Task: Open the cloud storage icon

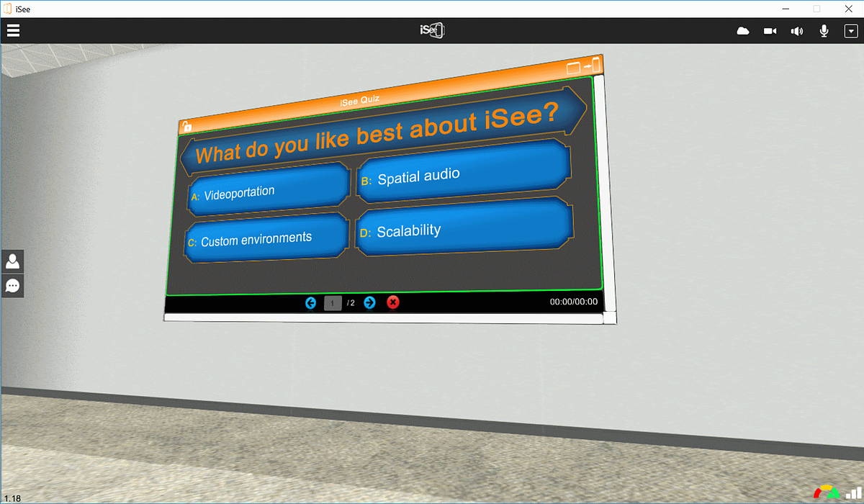Action: tap(744, 31)
